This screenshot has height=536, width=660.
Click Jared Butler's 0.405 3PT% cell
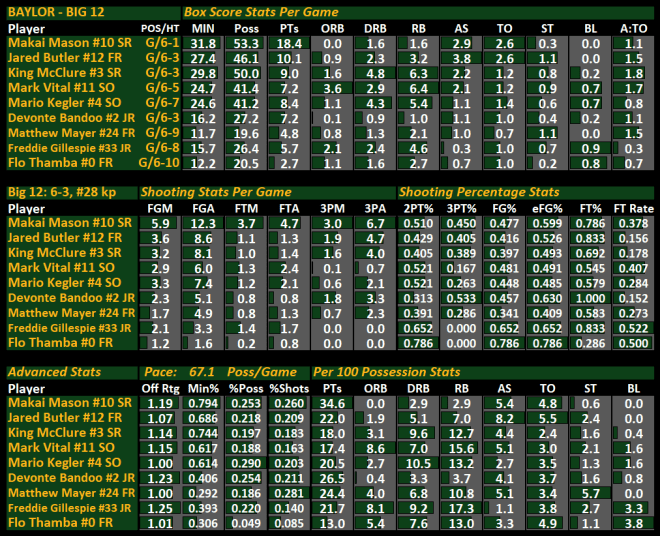pos(461,239)
